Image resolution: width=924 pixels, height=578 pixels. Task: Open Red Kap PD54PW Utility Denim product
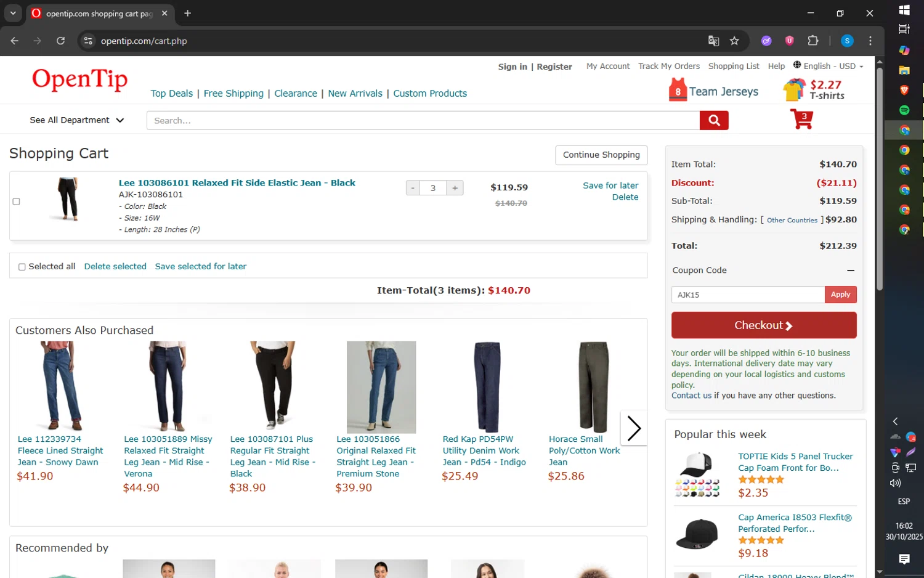point(485,450)
